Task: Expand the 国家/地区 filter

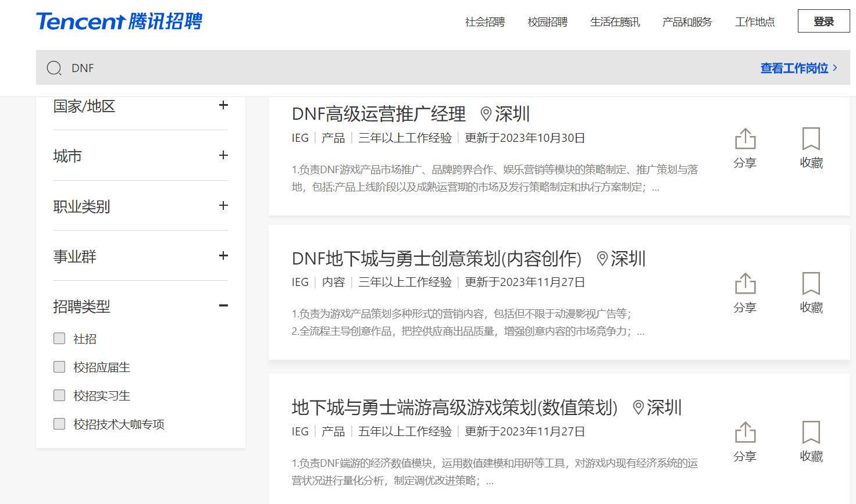Action: pos(223,105)
